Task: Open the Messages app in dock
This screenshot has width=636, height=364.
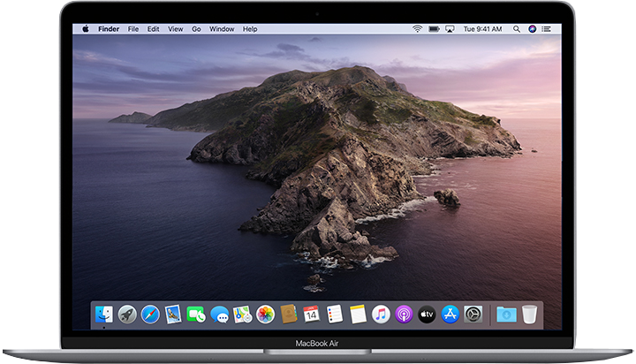Action: (x=219, y=315)
